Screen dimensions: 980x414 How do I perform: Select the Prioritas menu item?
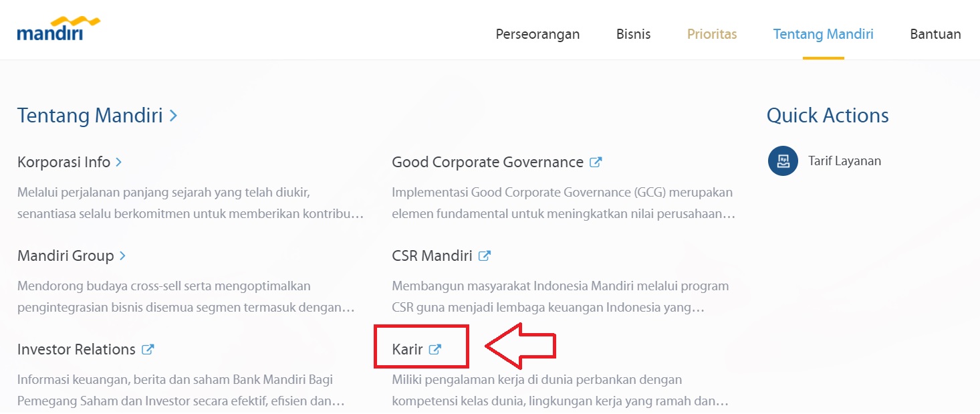712,34
